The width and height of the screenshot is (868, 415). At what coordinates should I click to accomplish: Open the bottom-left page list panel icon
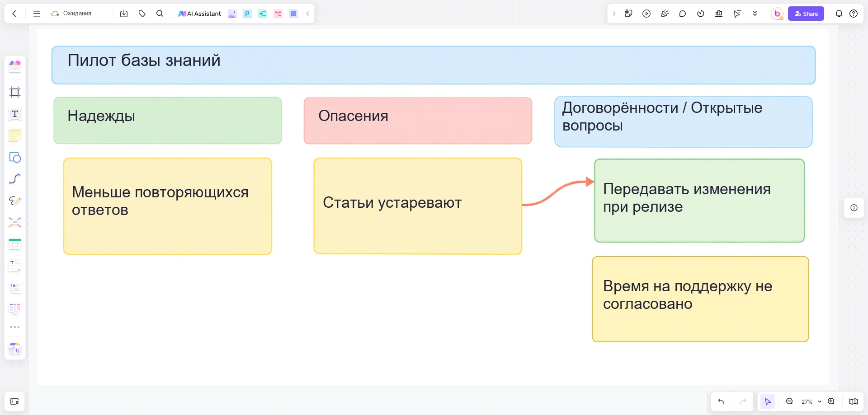(14, 401)
